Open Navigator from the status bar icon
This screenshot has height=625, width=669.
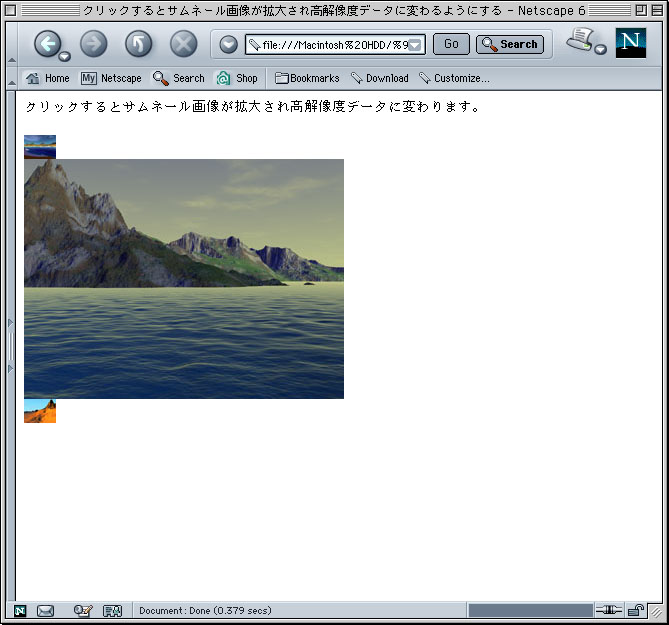pyautogui.click(x=20, y=611)
